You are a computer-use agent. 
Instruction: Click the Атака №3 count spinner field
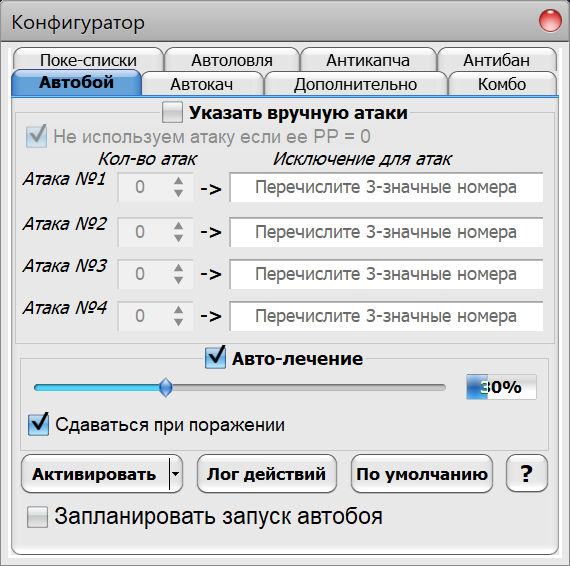155,274
